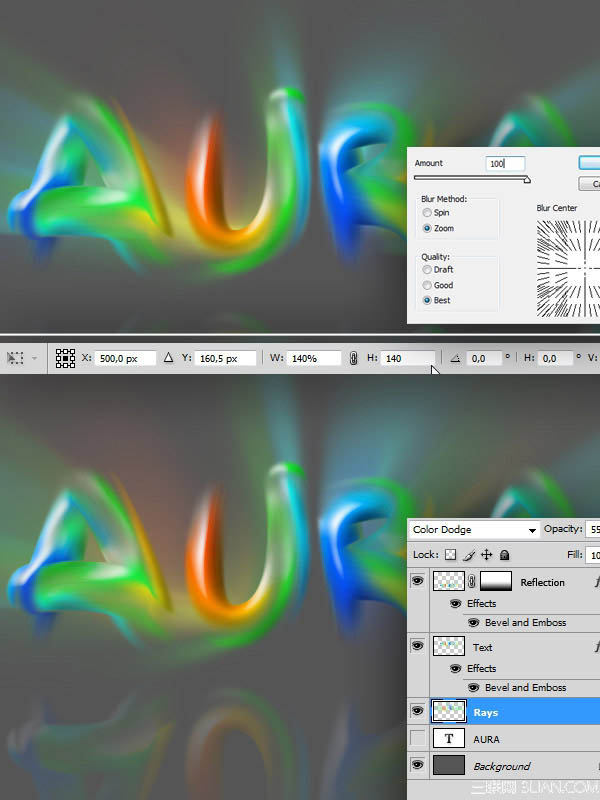Lock transparent pixels icon in Layers panel
The image size is (600, 800).
pos(450,555)
